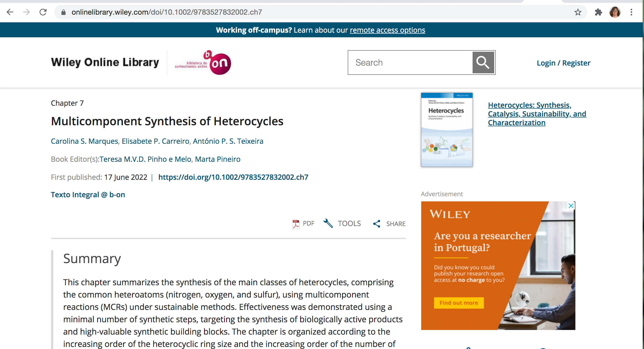Open the TOOLS menu
The width and height of the screenshot is (644, 349).
[342, 223]
